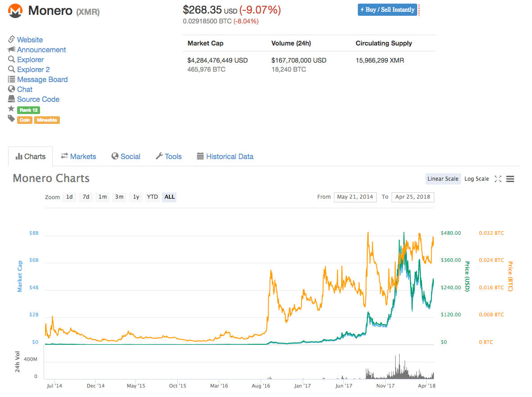The width and height of the screenshot is (532, 397).
Task: Go to the Message Board link
Action: 42,79
